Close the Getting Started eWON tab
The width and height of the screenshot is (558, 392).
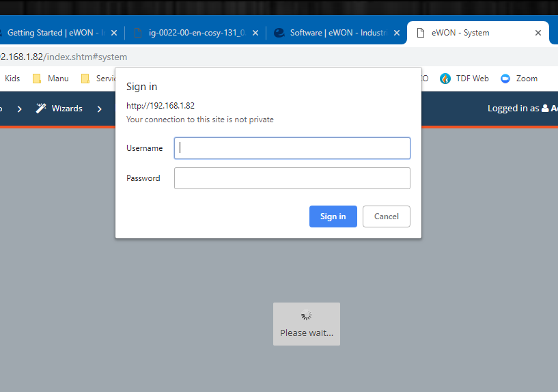click(x=114, y=33)
